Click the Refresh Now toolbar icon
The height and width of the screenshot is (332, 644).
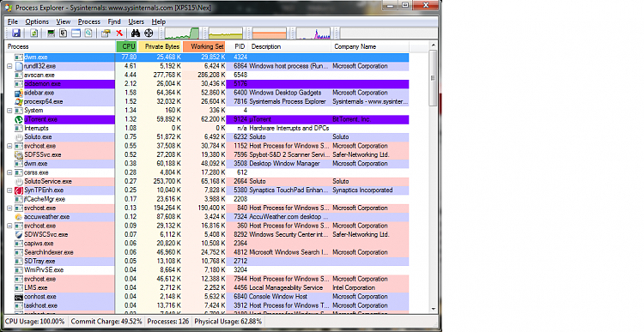click(x=33, y=33)
